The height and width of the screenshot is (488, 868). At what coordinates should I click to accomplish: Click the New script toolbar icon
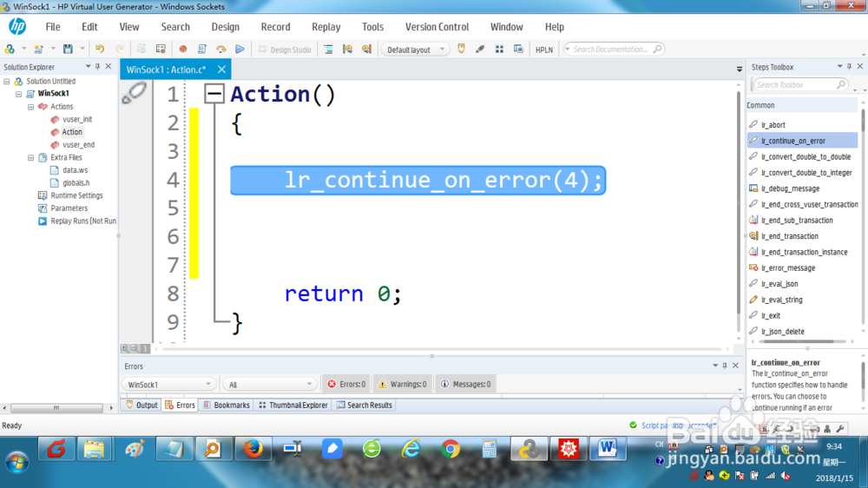pos(38,49)
